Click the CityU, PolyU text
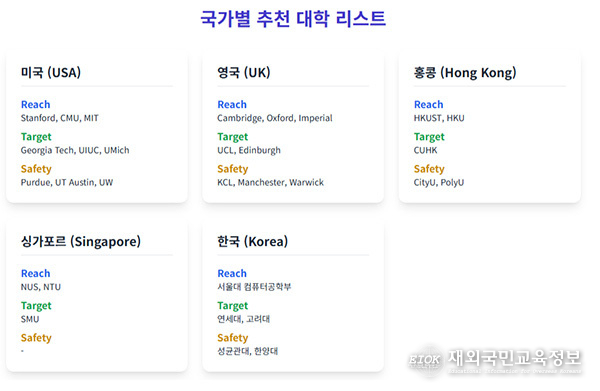The image size is (600, 391). tap(439, 182)
